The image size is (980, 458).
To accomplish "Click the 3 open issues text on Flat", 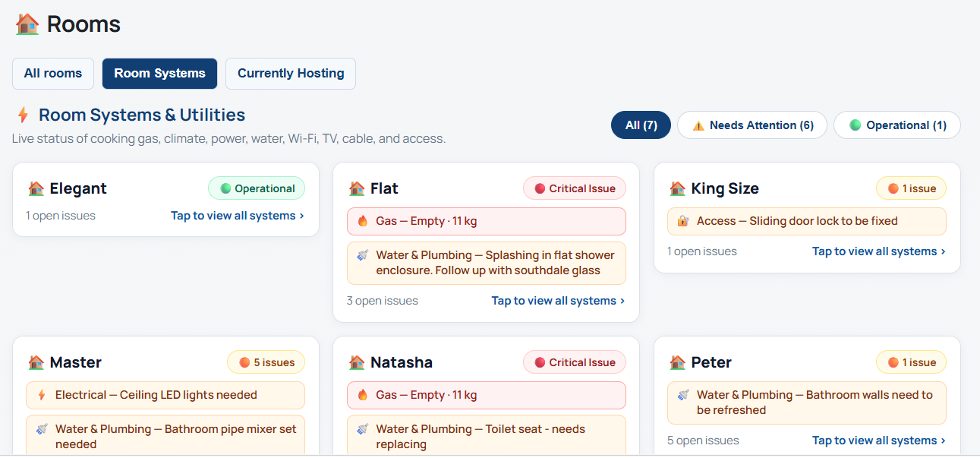I will tap(383, 301).
